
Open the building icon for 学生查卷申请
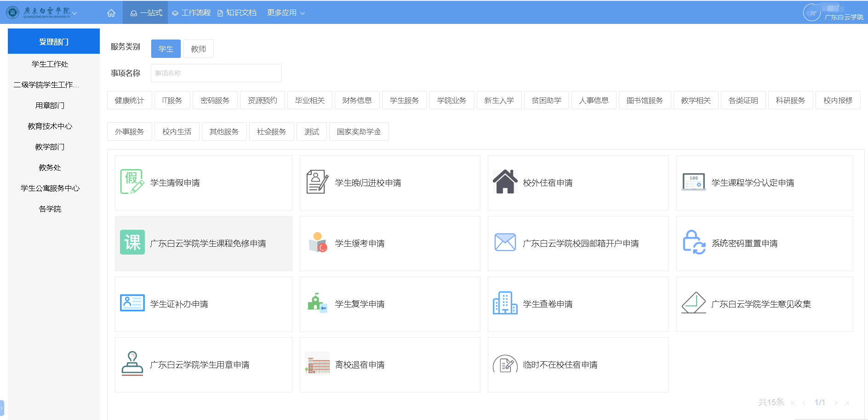tap(505, 303)
